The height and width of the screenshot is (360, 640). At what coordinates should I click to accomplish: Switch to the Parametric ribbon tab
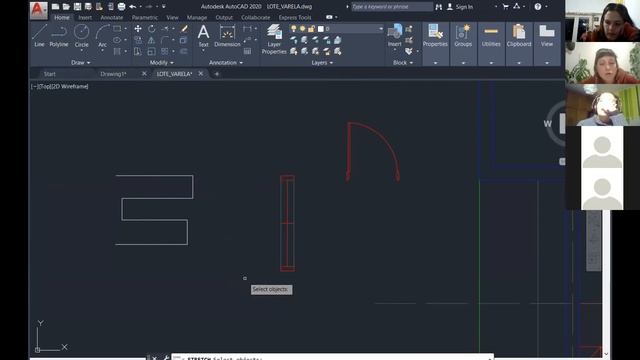tap(144, 18)
